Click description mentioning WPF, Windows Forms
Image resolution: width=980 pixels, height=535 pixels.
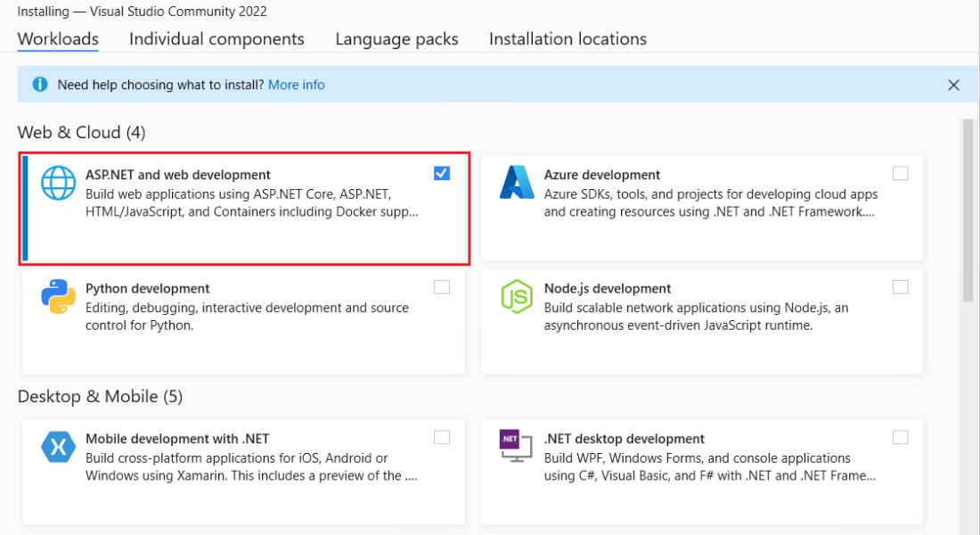point(709,467)
